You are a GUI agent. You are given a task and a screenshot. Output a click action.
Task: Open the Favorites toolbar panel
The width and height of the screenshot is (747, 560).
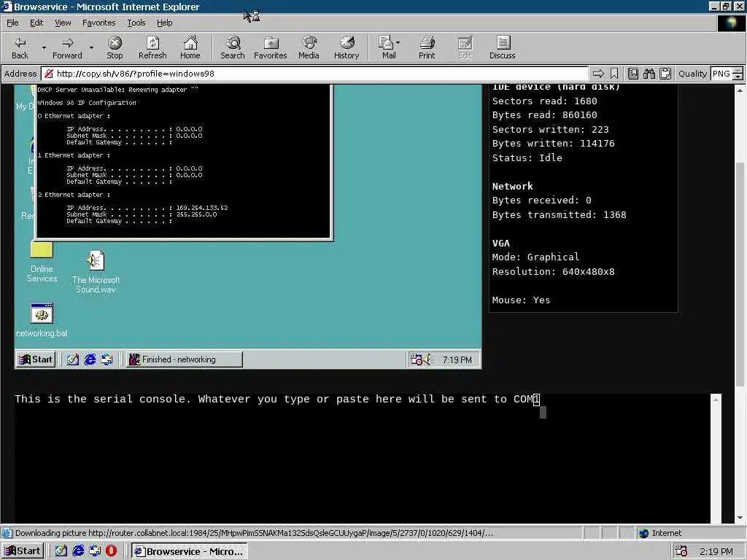[x=270, y=47]
